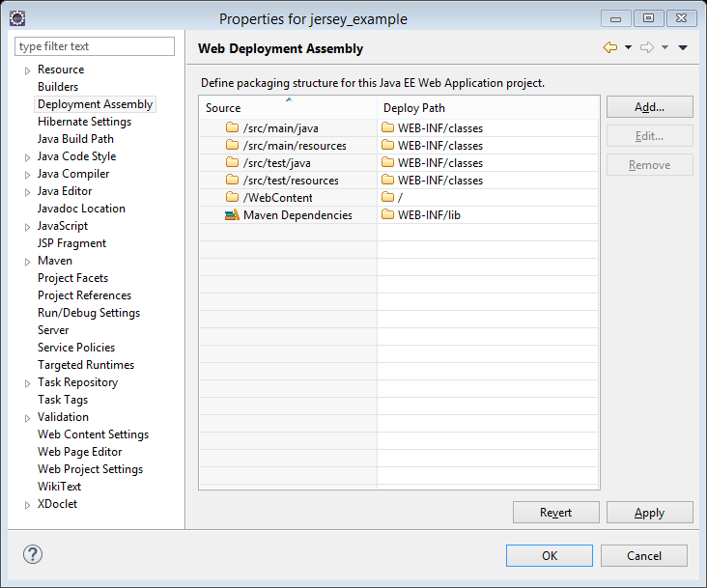Expand the Java Editor node
This screenshot has height=588, width=707.
click(27, 192)
